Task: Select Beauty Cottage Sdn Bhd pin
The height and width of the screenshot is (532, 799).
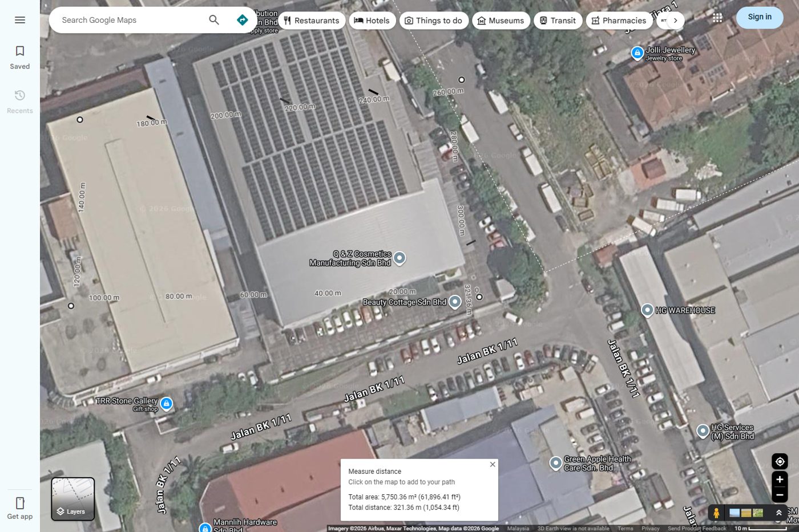Action: click(455, 302)
